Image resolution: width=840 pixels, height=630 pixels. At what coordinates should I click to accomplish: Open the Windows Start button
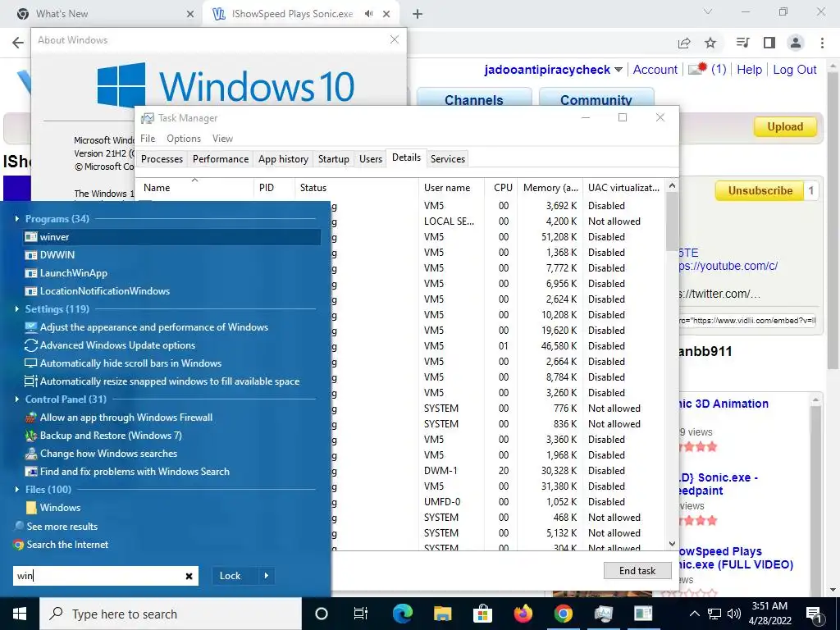[20, 614]
